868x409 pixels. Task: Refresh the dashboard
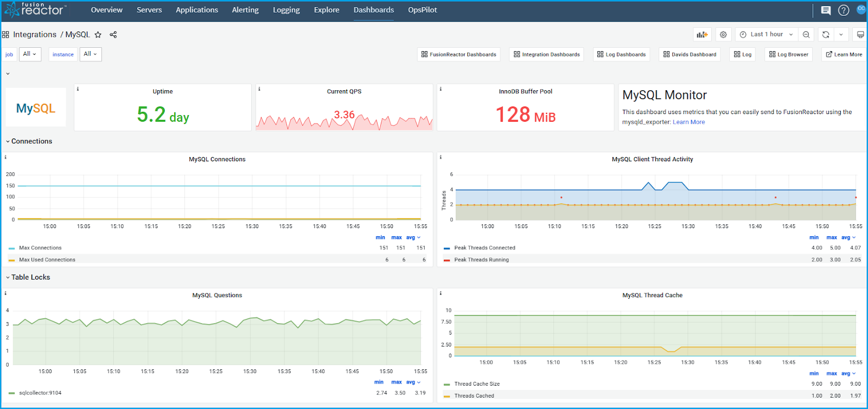(x=826, y=34)
